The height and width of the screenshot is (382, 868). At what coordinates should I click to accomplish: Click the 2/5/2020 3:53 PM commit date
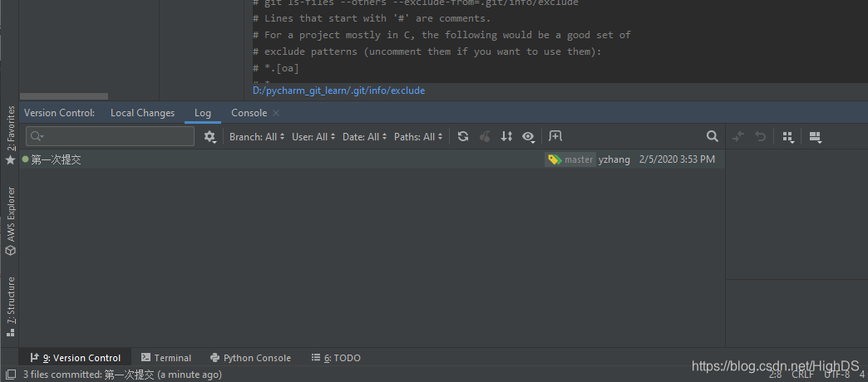677,159
